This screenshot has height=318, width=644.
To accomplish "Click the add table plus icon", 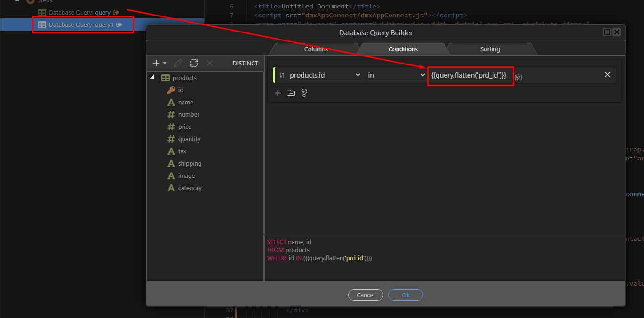I will [156, 63].
